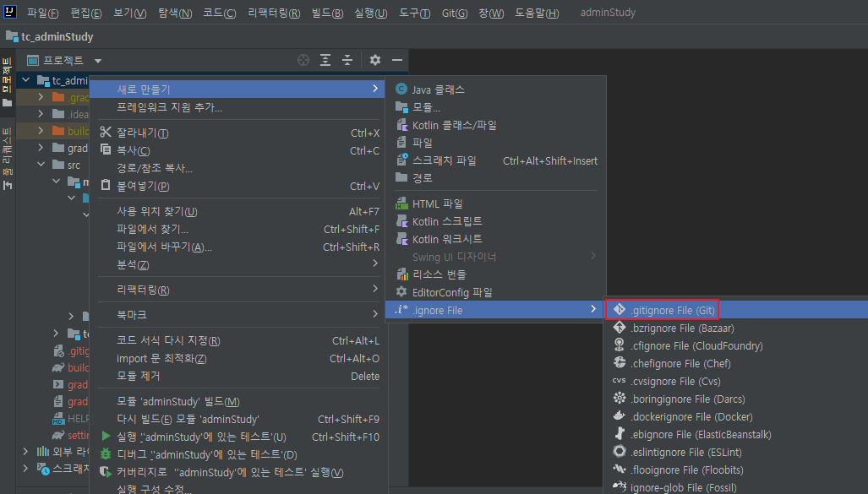Click the 스크래치 파일 icon
Screen dimensions: 868x494
click(x=402, y=160)
